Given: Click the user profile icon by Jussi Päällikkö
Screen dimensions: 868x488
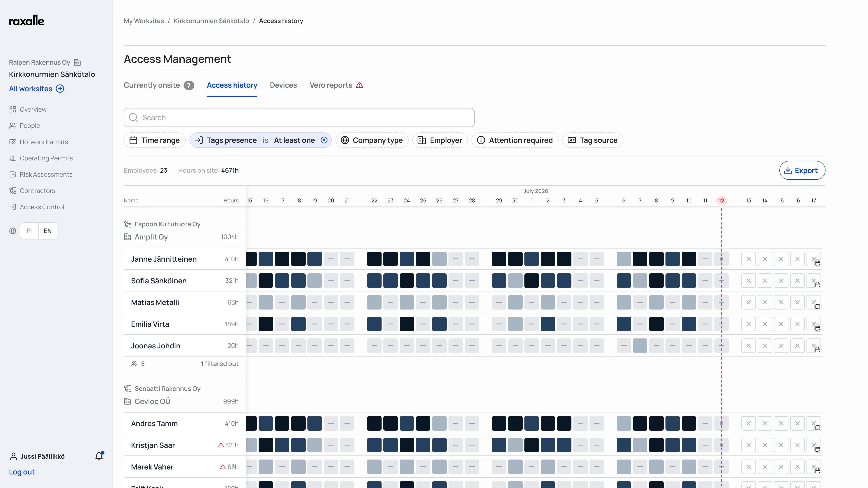Looking at the screenshot, I should (x=14, y=456).
